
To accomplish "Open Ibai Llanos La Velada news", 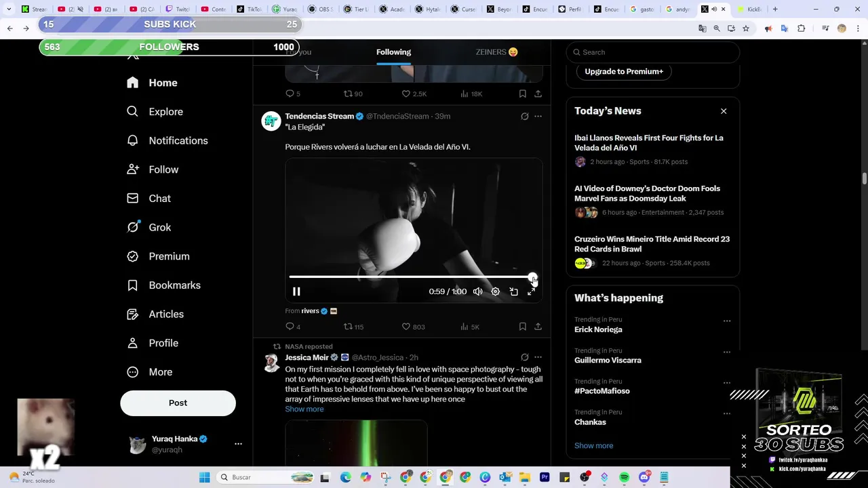I will pos(652,150).
